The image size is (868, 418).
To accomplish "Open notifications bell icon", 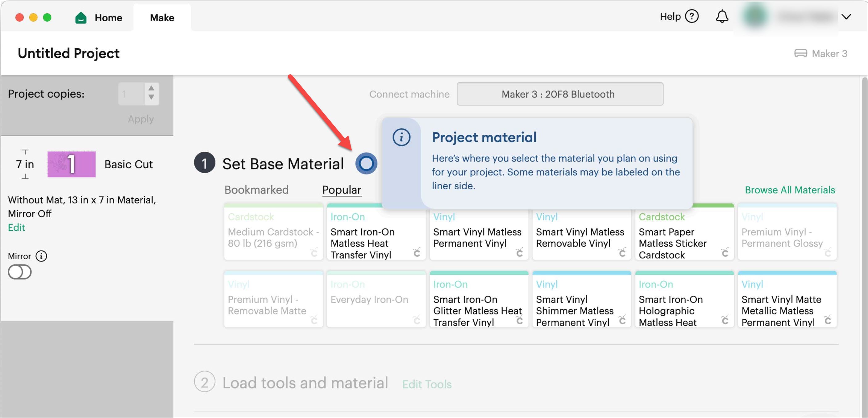I will 722,16.
